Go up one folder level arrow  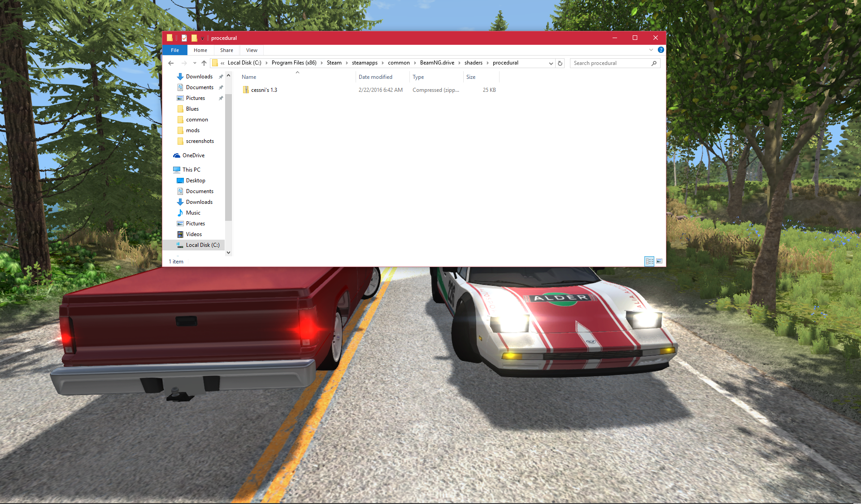(x=204, y=63)
